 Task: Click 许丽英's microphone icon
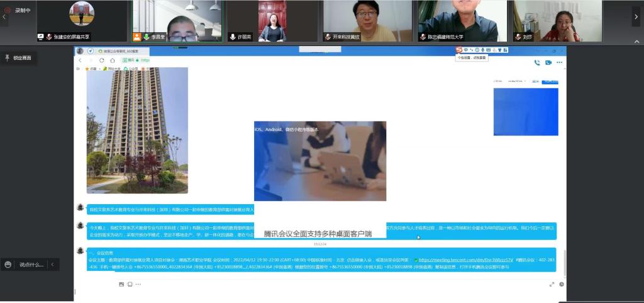[233, 37]
